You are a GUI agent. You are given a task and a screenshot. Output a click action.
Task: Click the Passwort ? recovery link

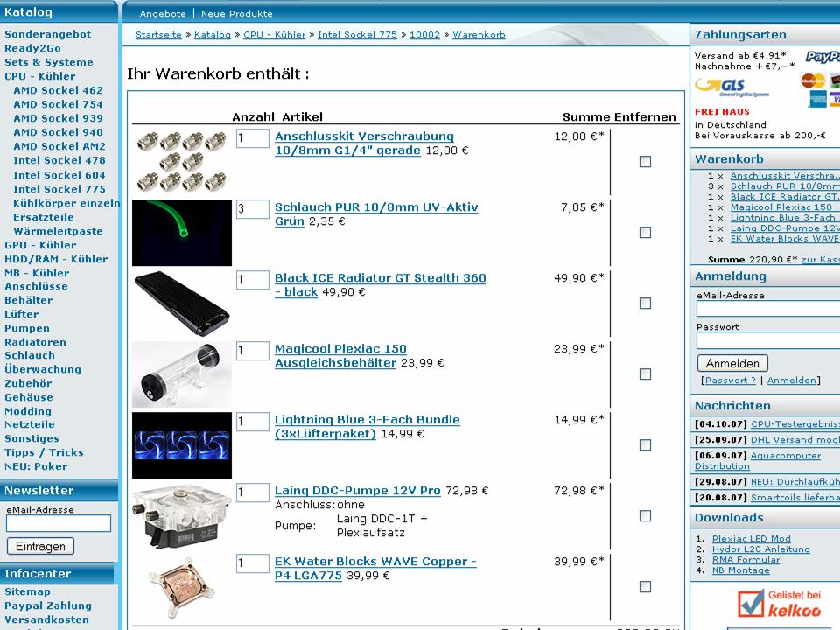[x=730, y=380]
